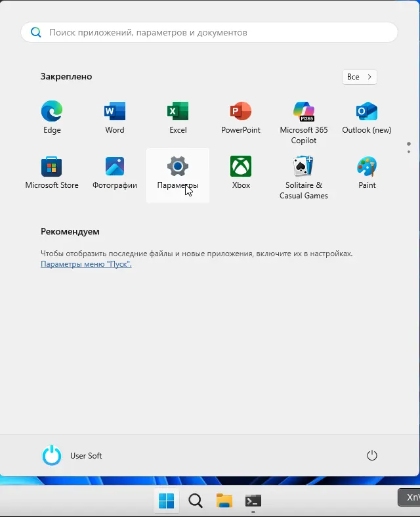Open the Параметры меню "Пуск" link
The height and width of the screenshot is (517, 420).
click(86, 264)
